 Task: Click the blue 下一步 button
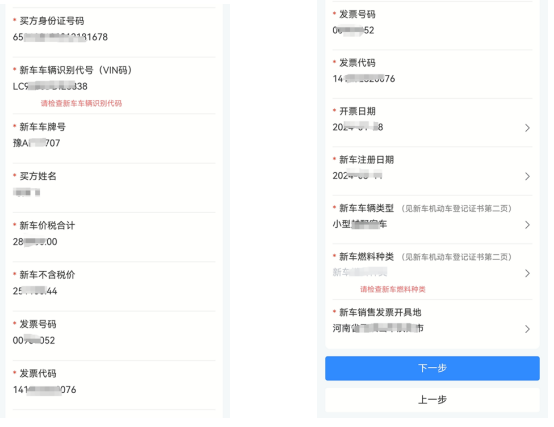(x=432, y=368)
